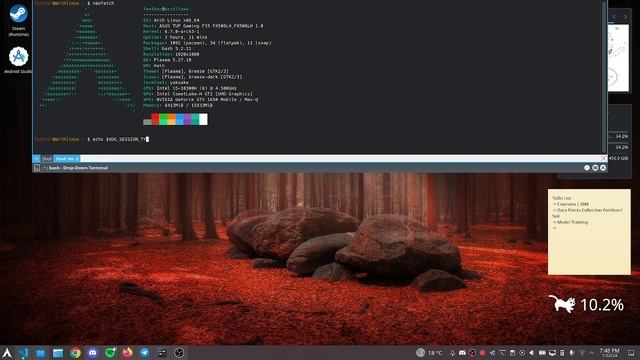Click the 'Terminal: yakuake' neofetch line
Screen dimensions: 640x360
(x=166, y=82)
